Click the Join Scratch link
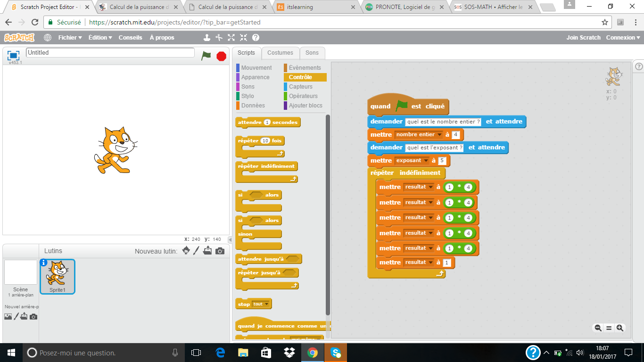 [x=583, y=38]
